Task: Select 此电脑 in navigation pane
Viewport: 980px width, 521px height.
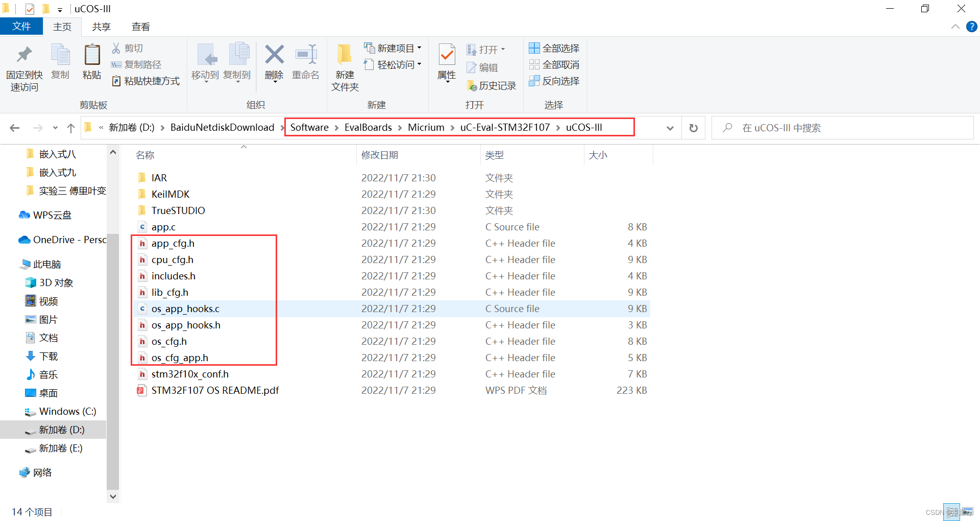Action: (40, 264)
